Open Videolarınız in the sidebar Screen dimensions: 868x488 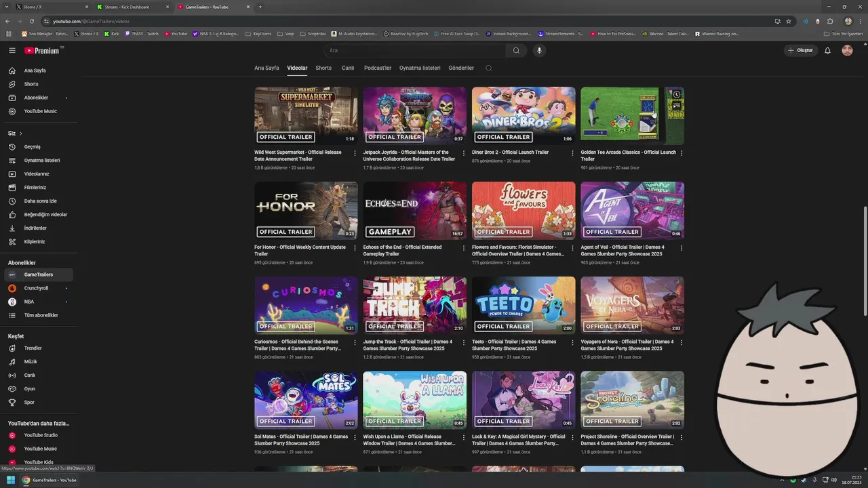click(x=39, y=174)
